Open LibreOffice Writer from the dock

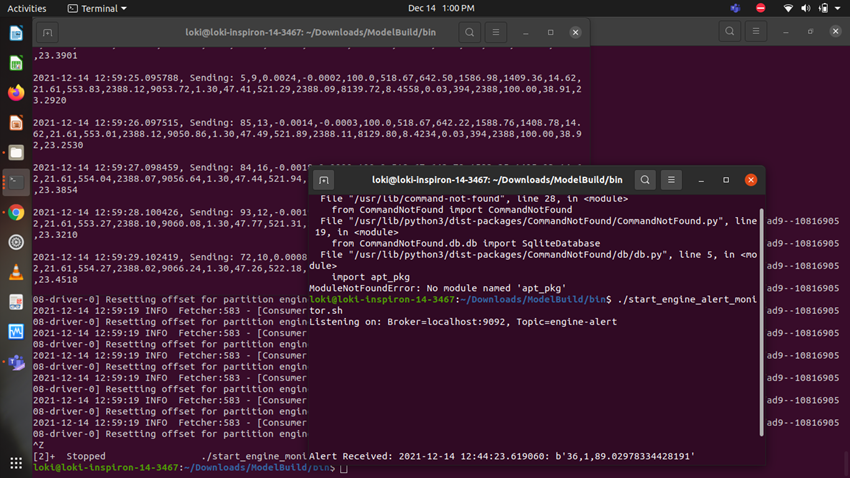point(16,34)
